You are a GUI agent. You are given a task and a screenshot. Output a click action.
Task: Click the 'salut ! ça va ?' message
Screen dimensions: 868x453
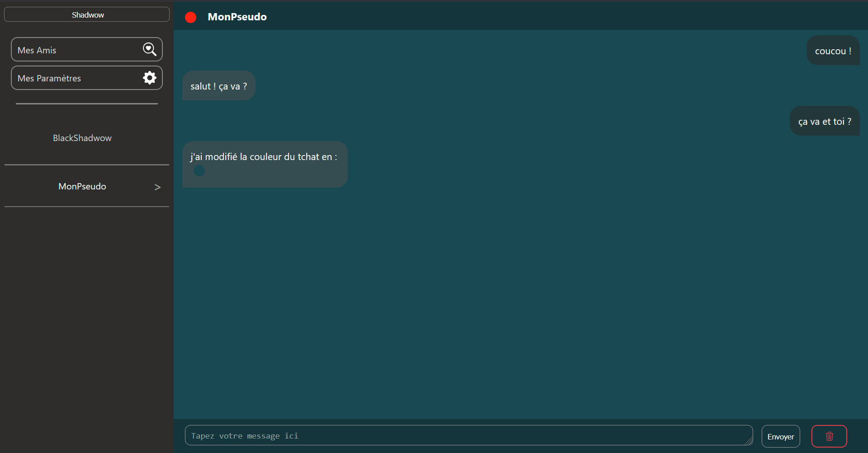click(x=219, y=85)
